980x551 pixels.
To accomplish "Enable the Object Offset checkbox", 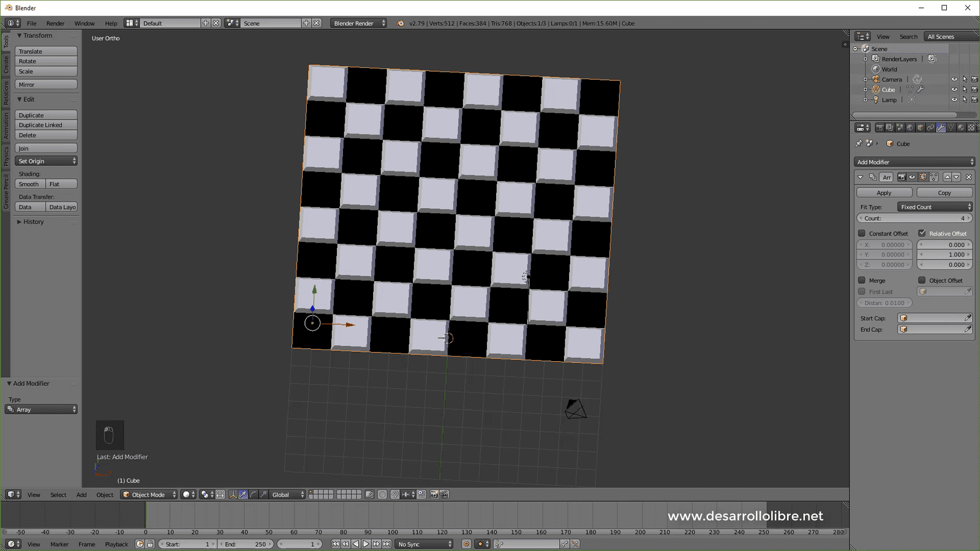I will [922, 280].
